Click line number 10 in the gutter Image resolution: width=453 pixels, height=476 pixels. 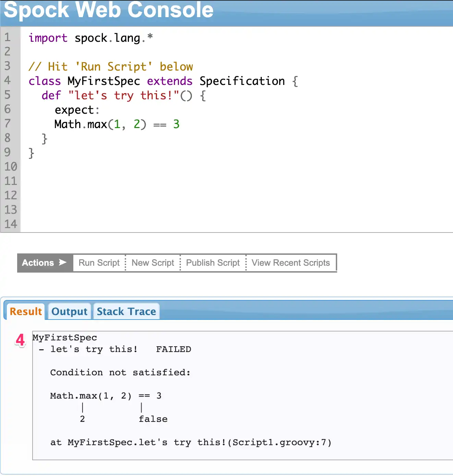pos(11,166)
